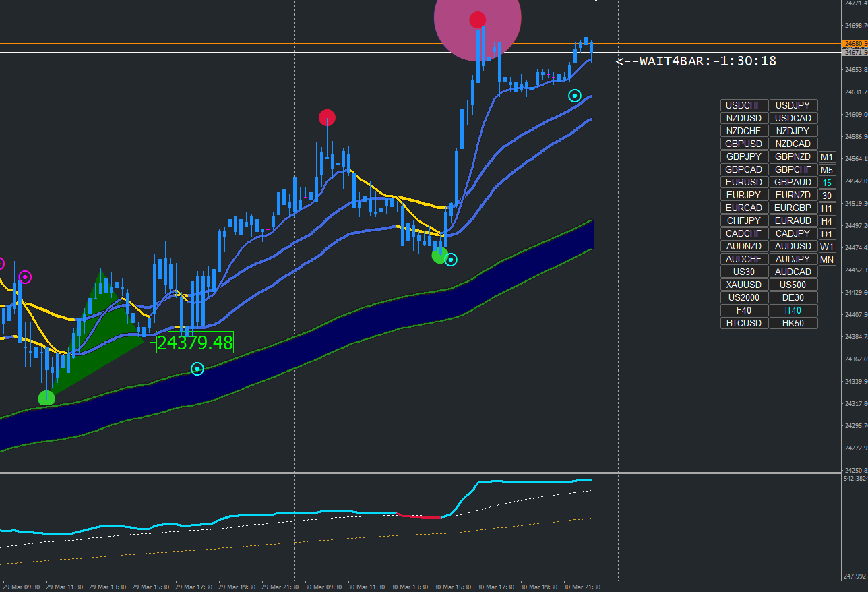Open the BTCUSD symbol chart

click(744, 324)
